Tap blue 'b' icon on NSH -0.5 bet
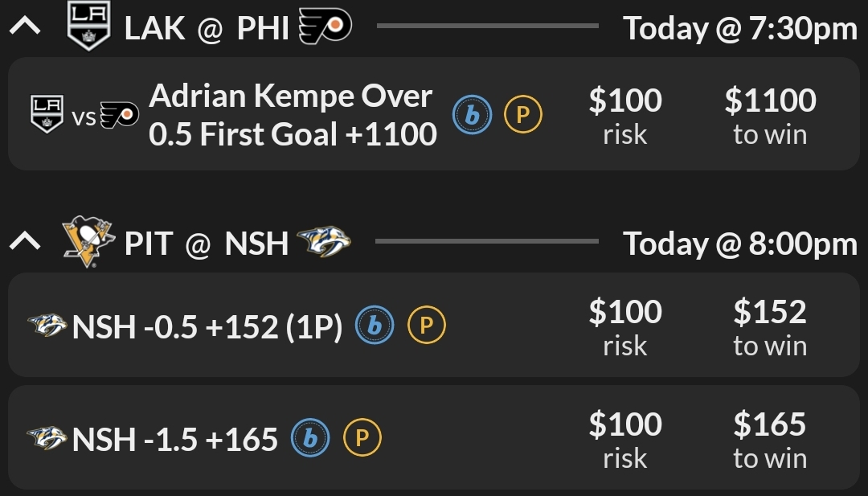The width and height of the screenshot is (868, 496). [375, 326]
